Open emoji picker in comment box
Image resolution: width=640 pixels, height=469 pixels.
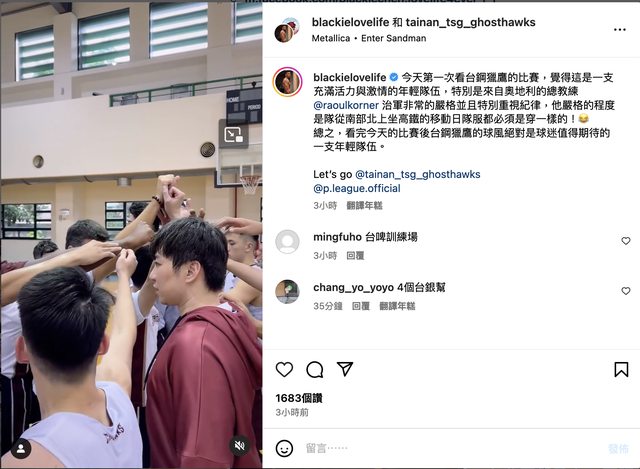(284, 448)
